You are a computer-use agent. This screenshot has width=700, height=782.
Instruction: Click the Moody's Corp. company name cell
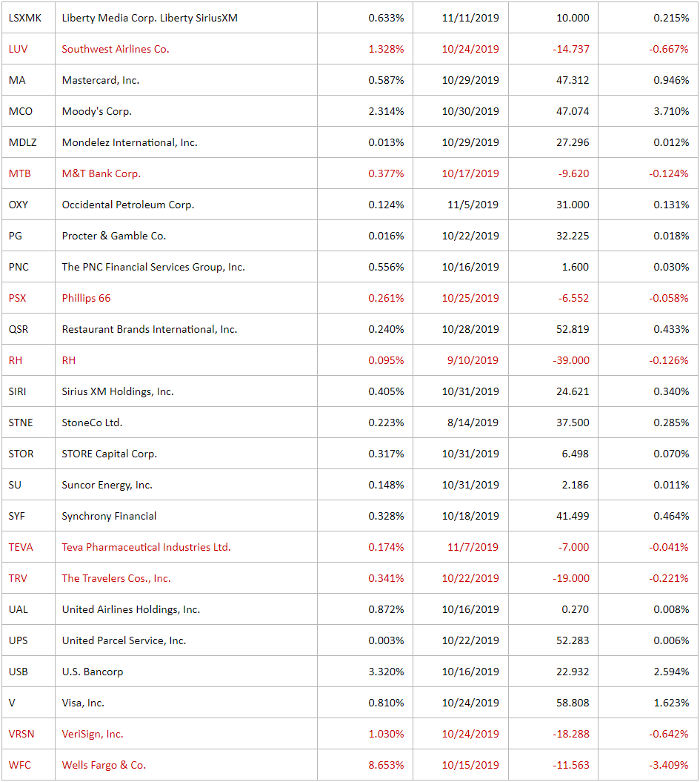pos(96,111)
